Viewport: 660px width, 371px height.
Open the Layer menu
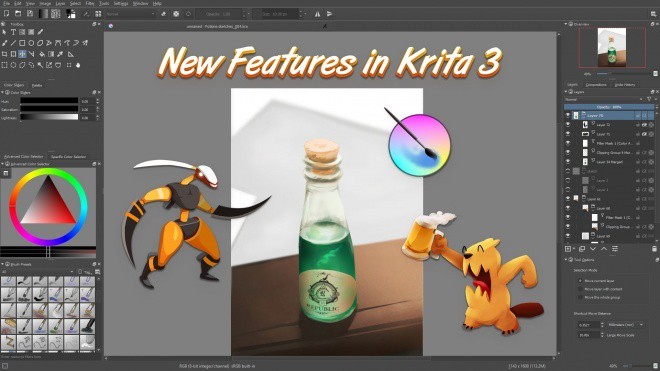tap(61, 3)
